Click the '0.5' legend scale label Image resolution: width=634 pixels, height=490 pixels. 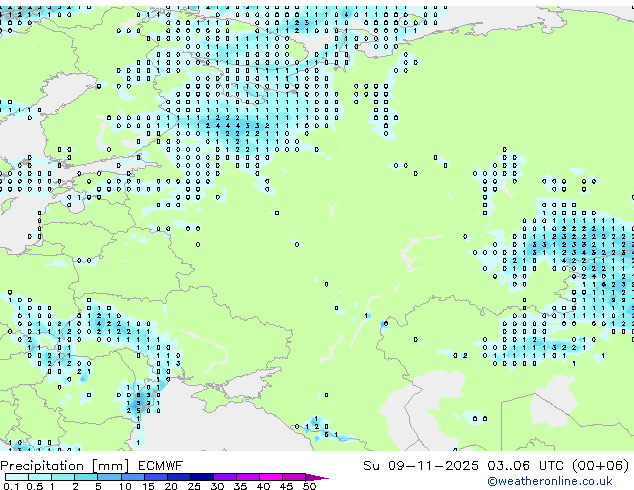34,486
